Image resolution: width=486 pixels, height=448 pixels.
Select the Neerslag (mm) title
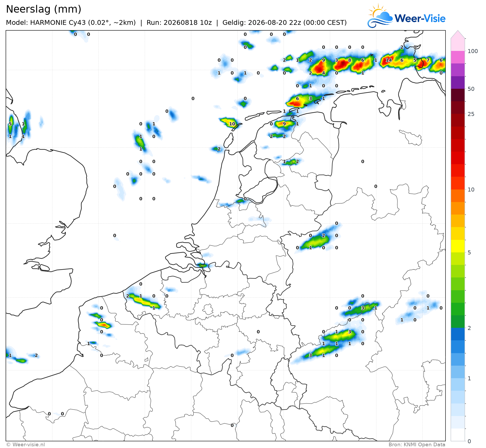pyautogui.click(x=43, y=9)
